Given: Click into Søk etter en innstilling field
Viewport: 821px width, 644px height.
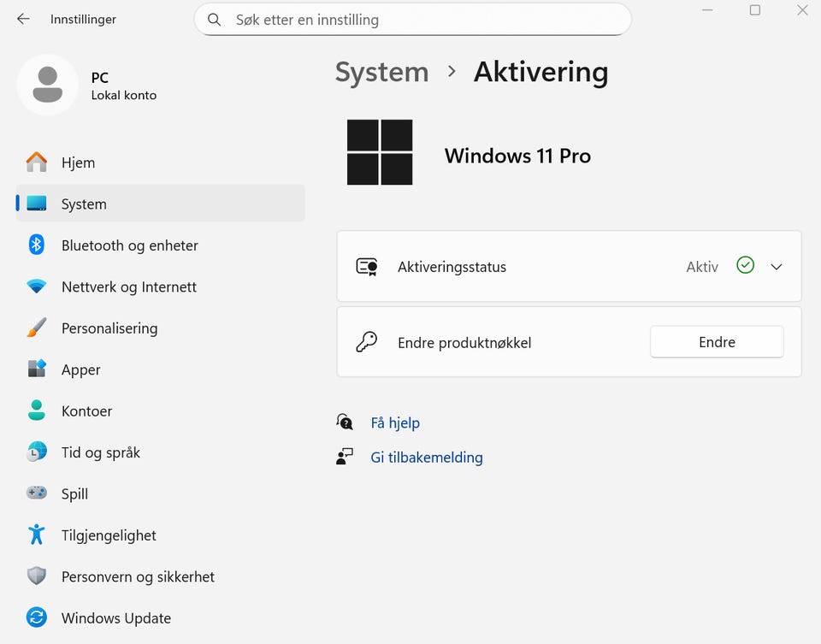Looking at the screenshot, I should point(412,20).
